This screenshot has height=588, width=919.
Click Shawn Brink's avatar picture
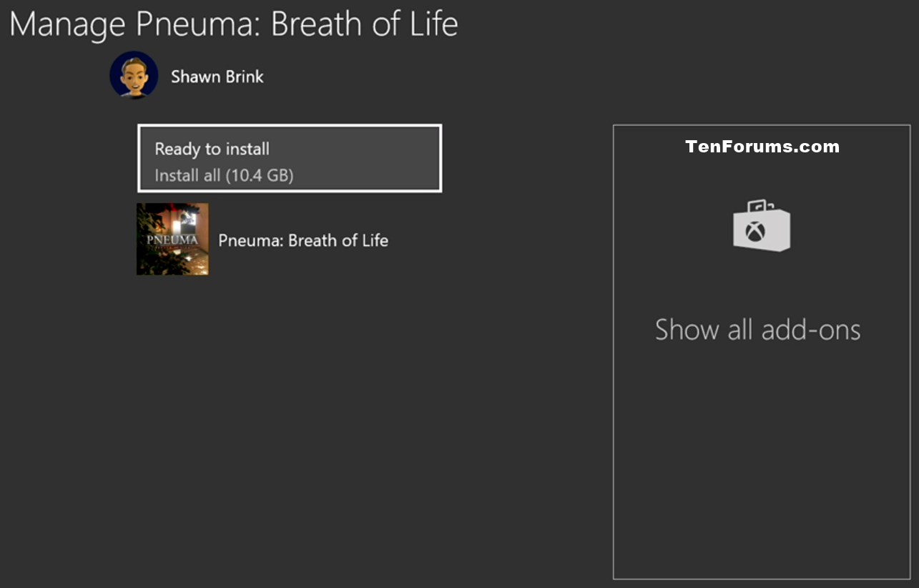click(134, 75)
